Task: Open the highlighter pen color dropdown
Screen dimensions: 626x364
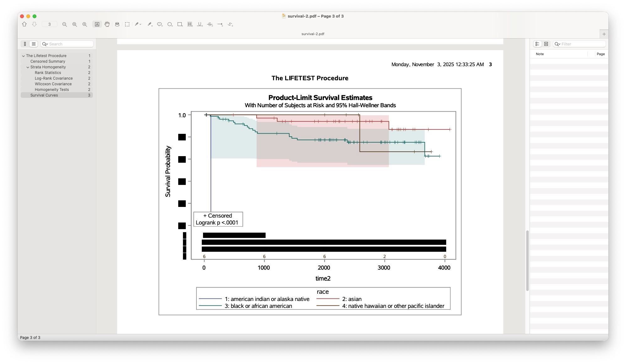Action: pyautogui.click(x=141, y=24)
